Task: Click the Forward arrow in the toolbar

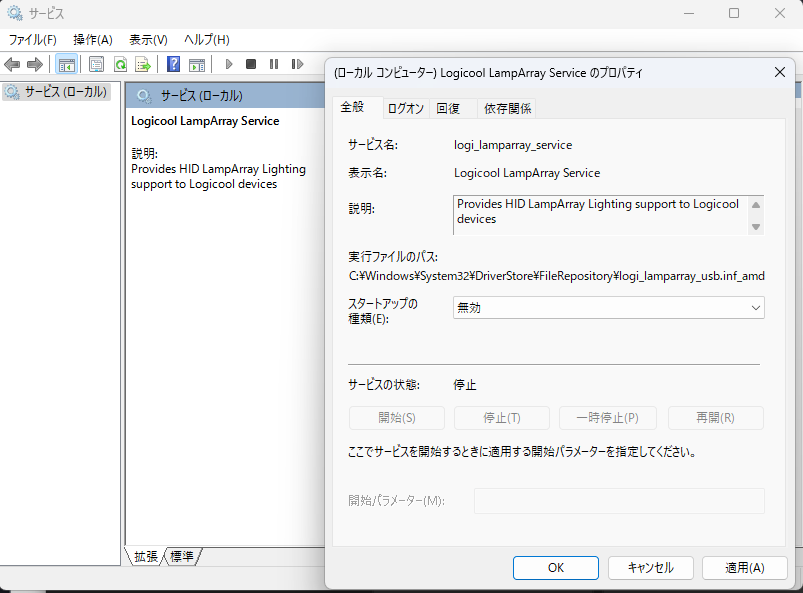Action: (x=35, y=64)
